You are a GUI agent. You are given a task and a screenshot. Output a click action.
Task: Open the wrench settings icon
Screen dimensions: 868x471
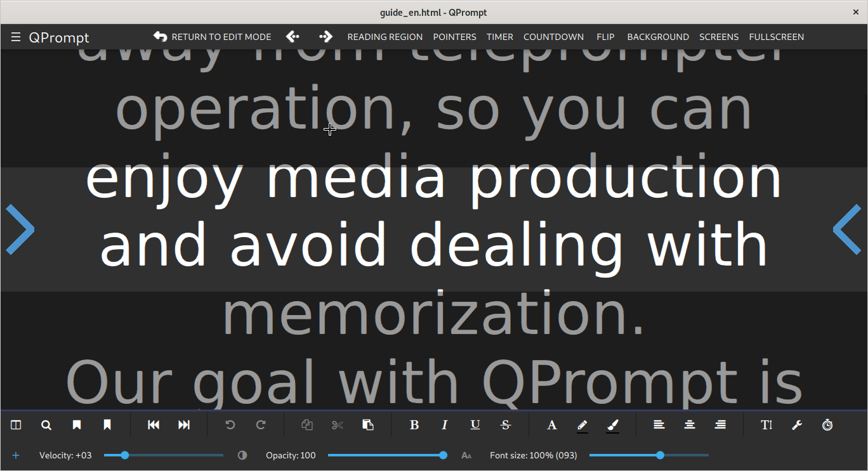(797, 425)
